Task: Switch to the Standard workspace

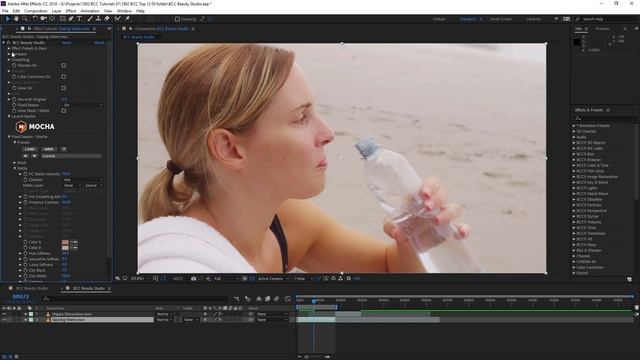Action: pos(468,19)
